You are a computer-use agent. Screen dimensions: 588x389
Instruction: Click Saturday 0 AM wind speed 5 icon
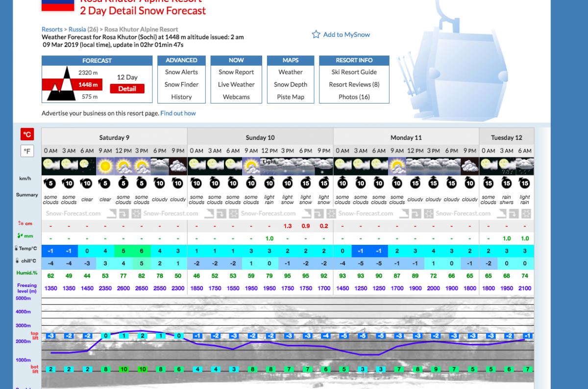(50, 183)
